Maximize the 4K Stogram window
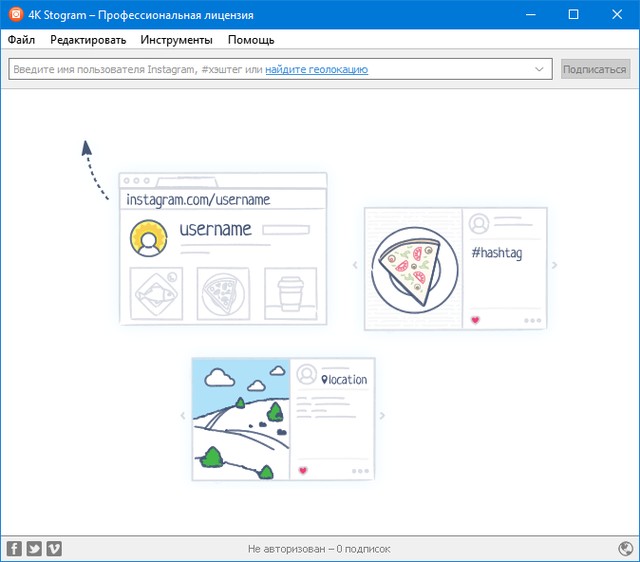 pyautogui.click(x=573, y=15)
